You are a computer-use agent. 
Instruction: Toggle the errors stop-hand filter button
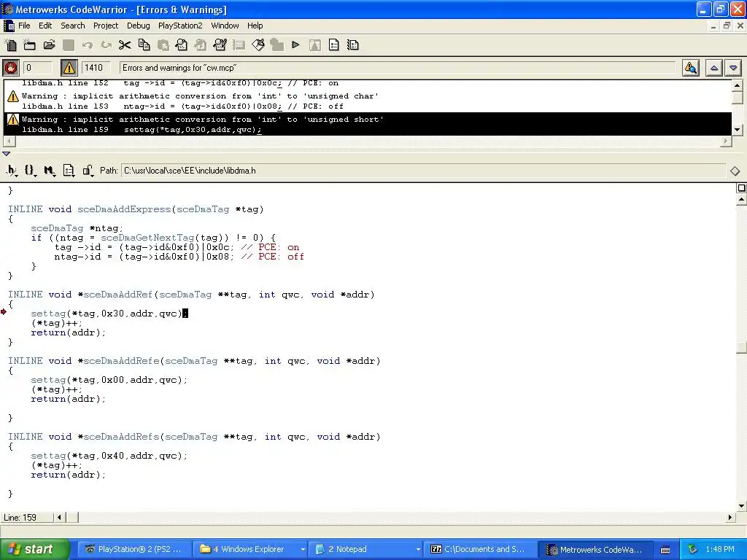pyautogui.click(x=10, y=68)
